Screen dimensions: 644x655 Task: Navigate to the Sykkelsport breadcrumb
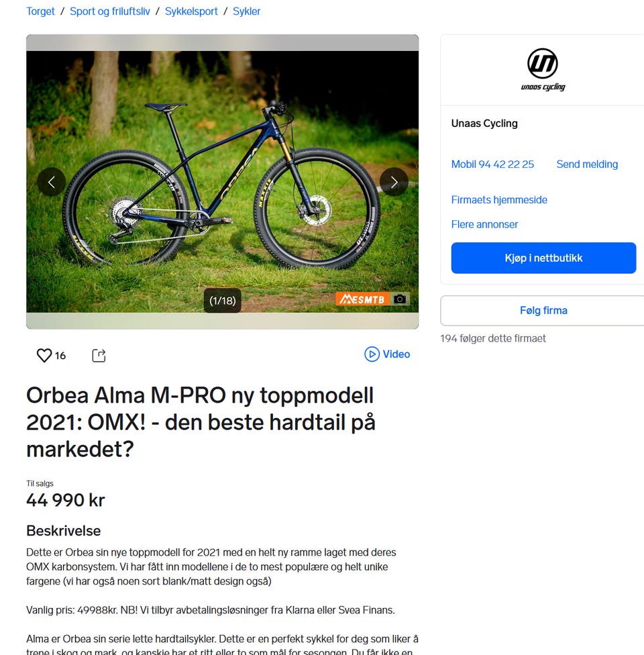pos(191,11)
